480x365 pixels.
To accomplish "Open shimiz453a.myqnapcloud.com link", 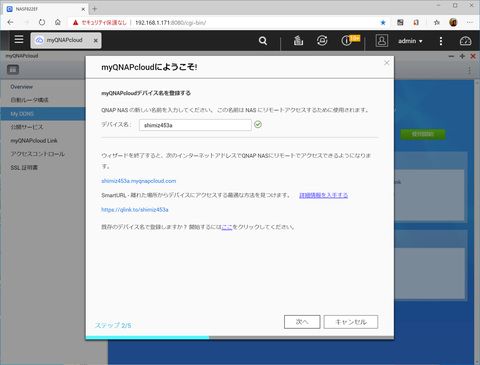I will click(x=139, y=181).
